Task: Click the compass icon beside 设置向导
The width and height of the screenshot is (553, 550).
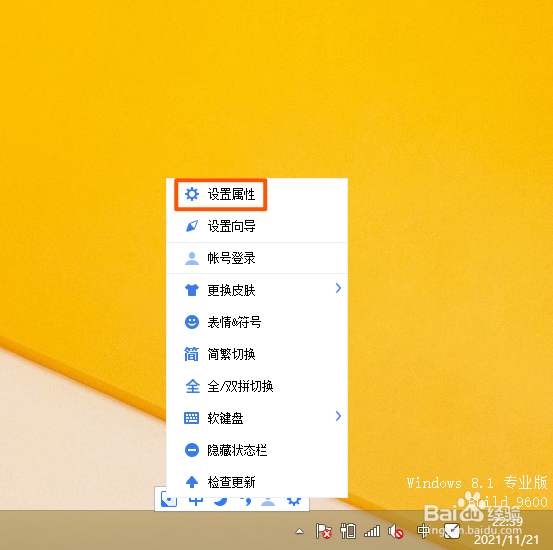Action: [x=192, y=226]
